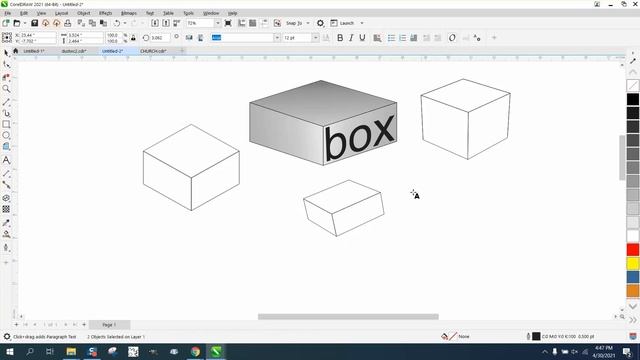Select the Crop tool
This screenshot has width=640, height=360.
point(6,77)
